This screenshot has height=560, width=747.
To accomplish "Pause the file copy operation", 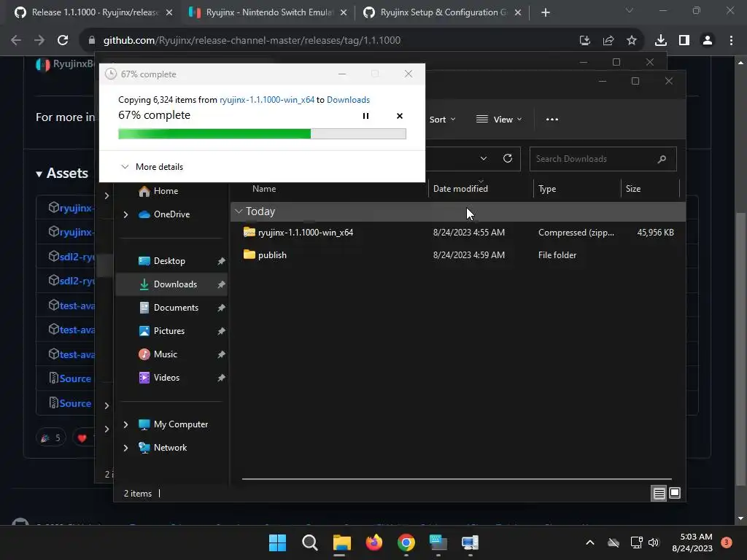I will click(x=365, y=116).
